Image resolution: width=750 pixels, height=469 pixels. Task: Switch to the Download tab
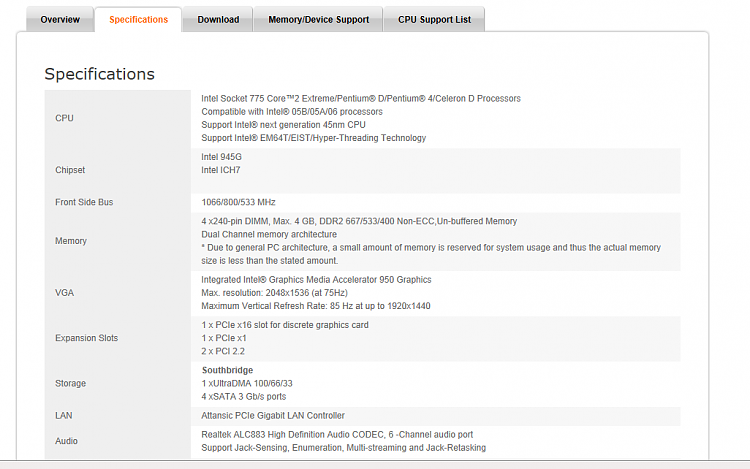click(x=218, y=20)
